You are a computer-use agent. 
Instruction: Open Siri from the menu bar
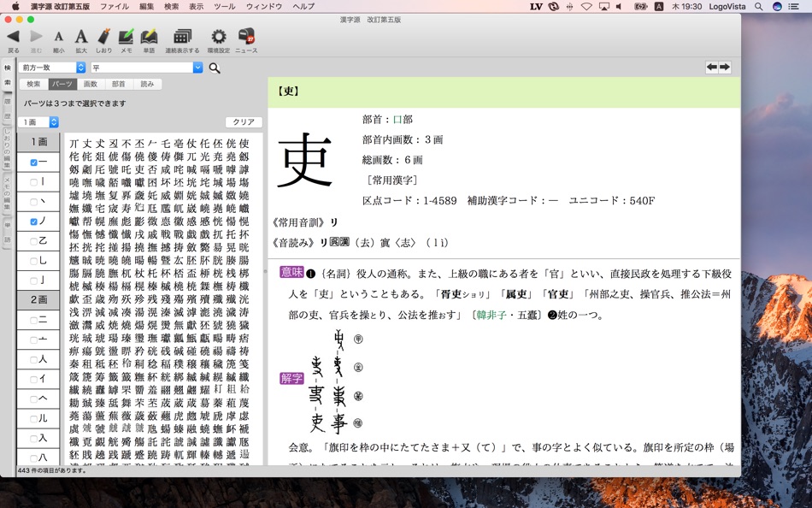click(777, 6)
